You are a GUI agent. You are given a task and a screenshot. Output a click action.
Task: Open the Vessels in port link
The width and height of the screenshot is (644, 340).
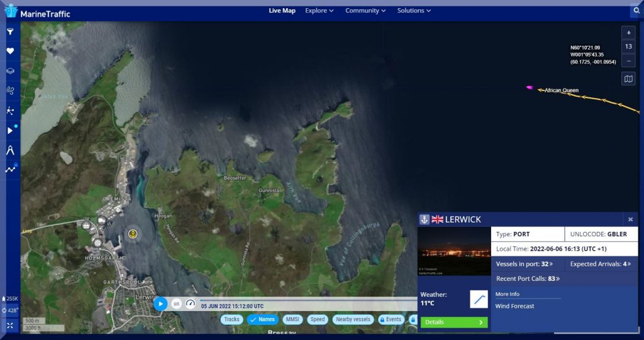tap(525, 264)
